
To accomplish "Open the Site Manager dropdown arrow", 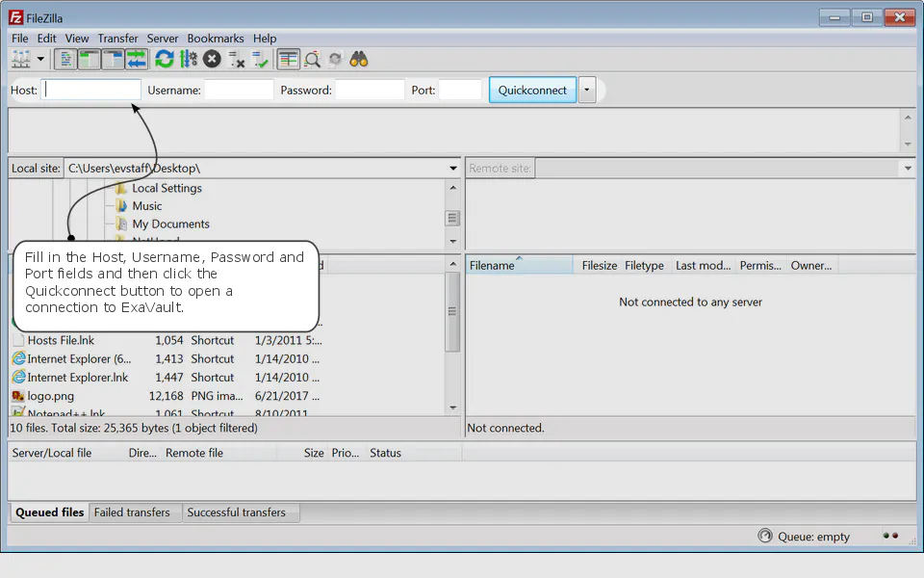I will point(40,59).
